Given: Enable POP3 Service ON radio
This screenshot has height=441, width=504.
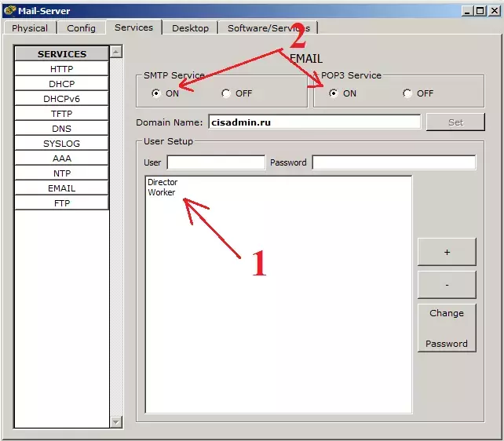Looking at the screenshot, I should tap(334, 93).
